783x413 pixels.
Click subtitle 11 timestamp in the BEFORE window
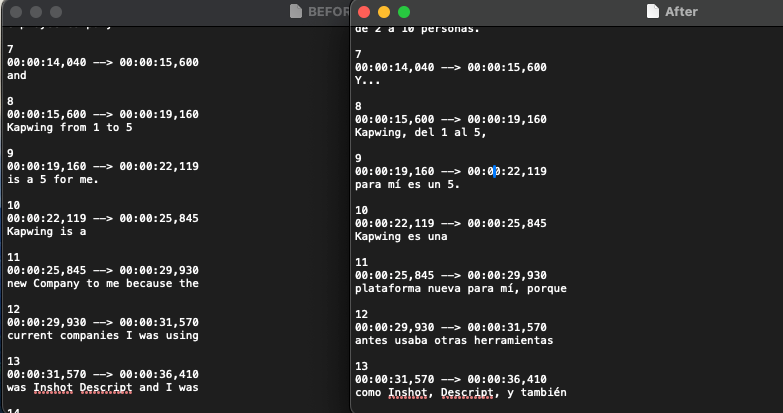(103, 270)
